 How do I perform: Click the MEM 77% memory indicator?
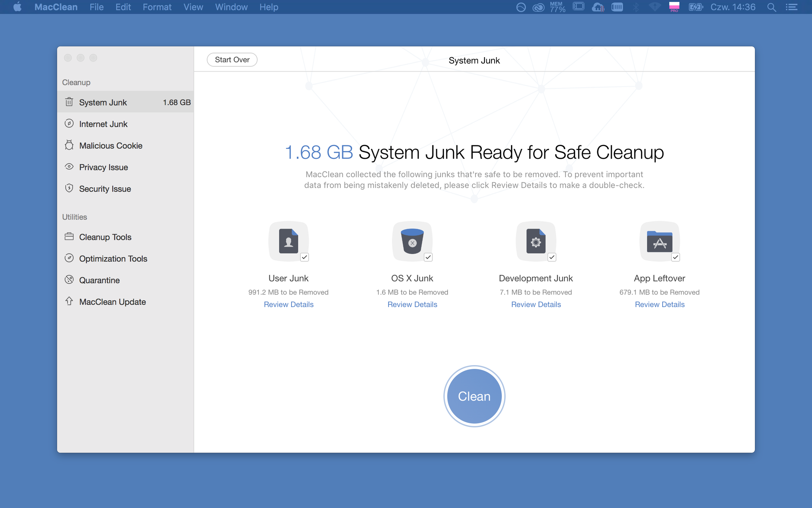tap(558, 7)
